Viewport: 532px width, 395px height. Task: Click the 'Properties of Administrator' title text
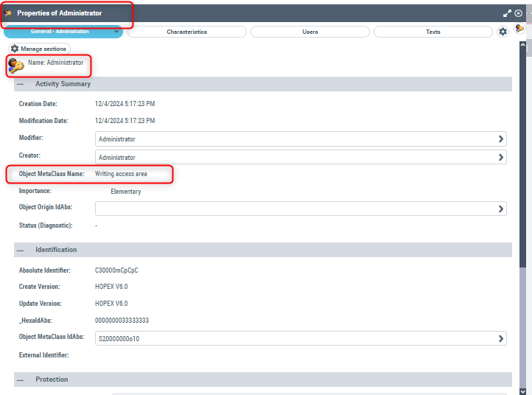tap(60, 13)
